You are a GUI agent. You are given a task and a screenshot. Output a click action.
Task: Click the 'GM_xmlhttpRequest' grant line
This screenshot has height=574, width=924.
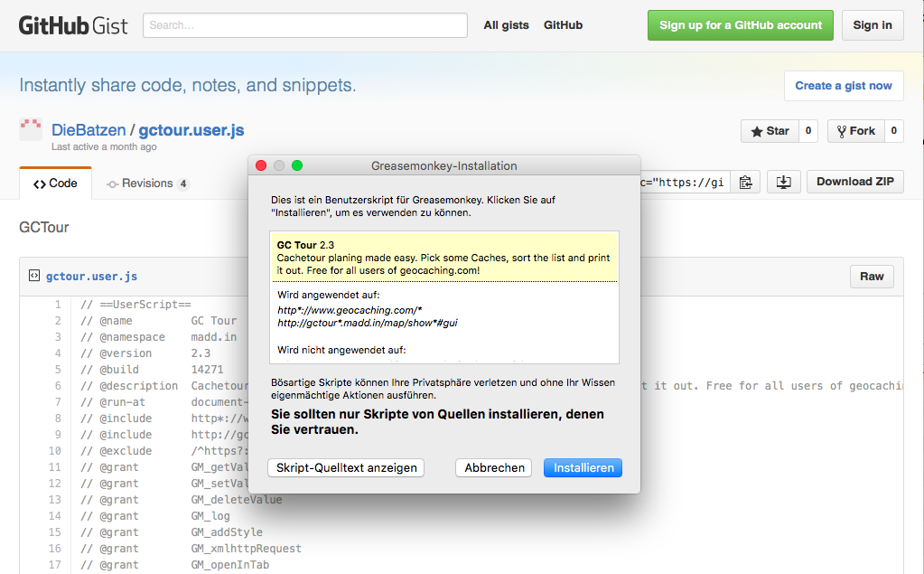[191, 549]
